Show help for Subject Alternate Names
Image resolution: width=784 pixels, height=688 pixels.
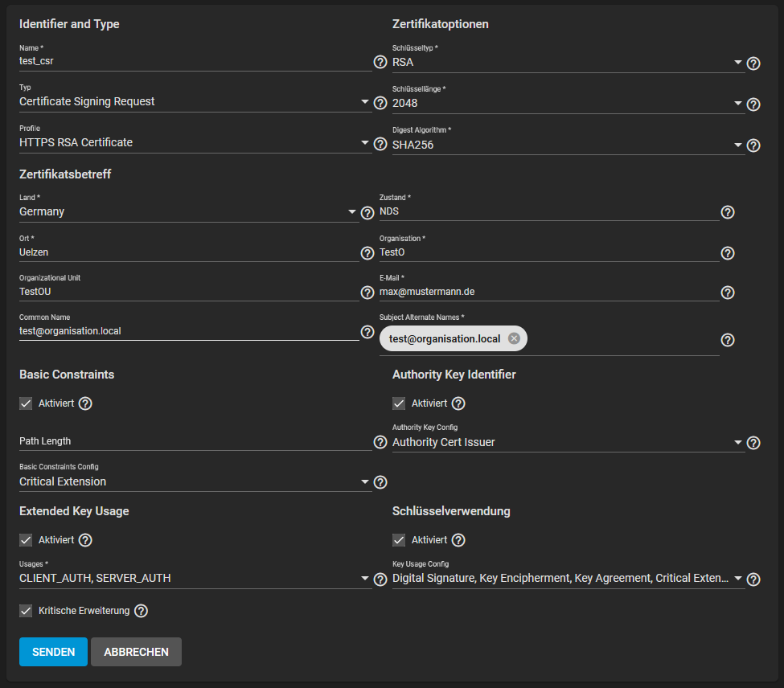click(727, 340)
